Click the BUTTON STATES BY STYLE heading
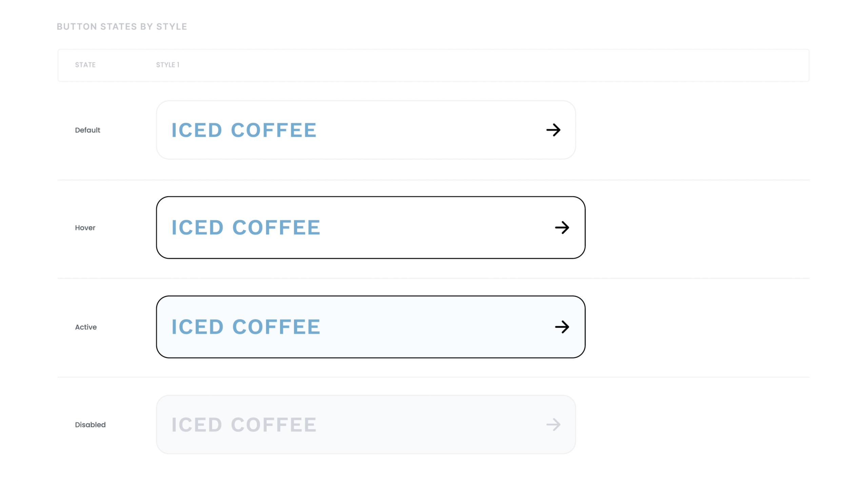This screenshot has height=481, width=868. (122, 27)
